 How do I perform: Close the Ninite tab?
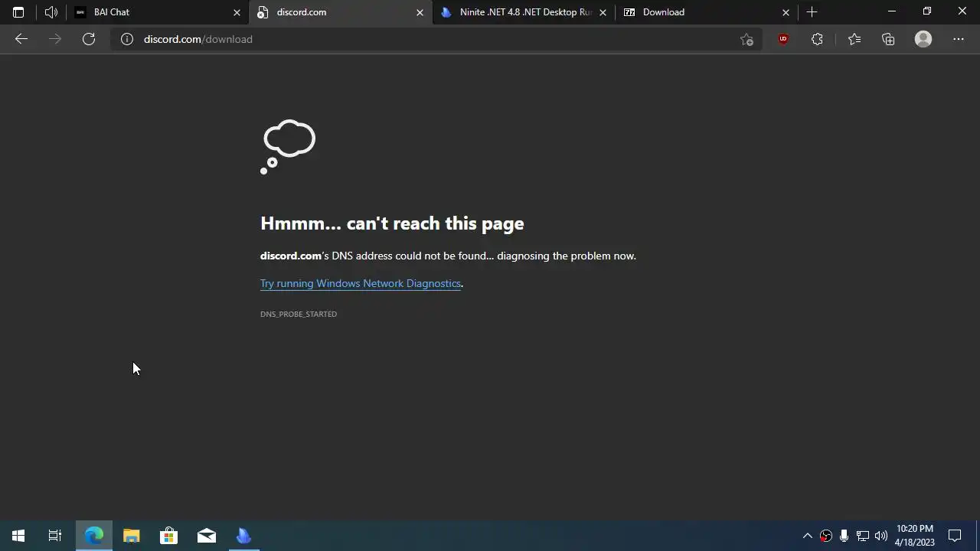603,12
